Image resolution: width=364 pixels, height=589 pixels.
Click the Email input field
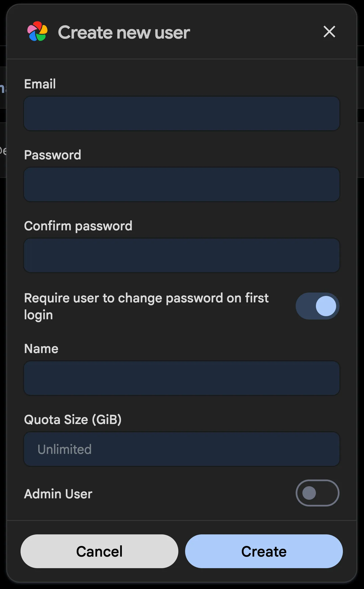coord(182,113)
